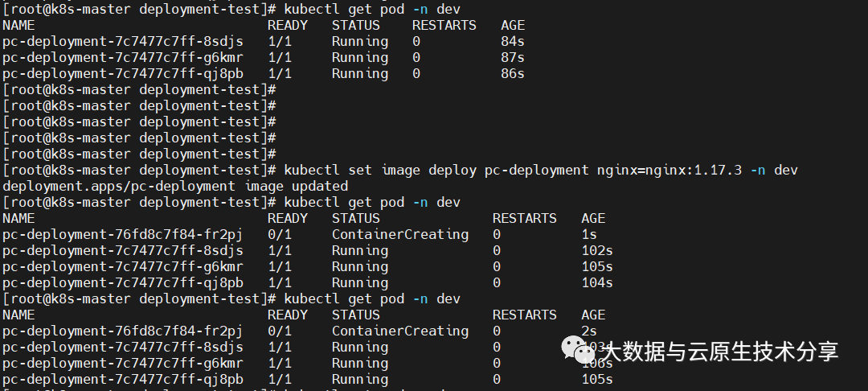Click the pod age value 84s
This screenshot has width=868, height=391.
click(512, 41)
